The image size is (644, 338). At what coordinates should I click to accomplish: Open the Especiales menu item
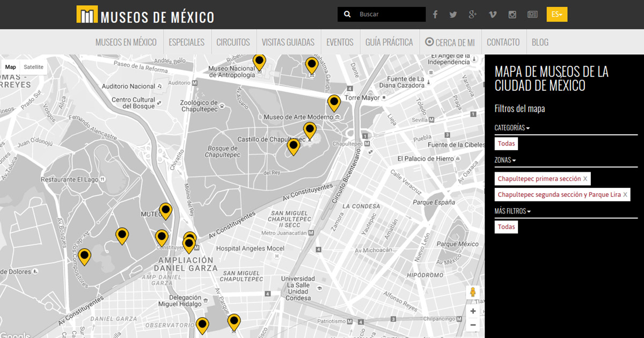pos(187,42)
